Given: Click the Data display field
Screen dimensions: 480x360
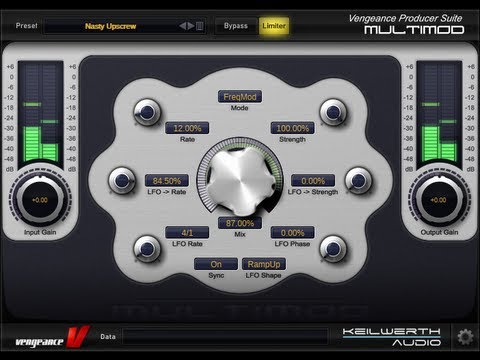Looking at the screenshot, I should click(225, 337).
